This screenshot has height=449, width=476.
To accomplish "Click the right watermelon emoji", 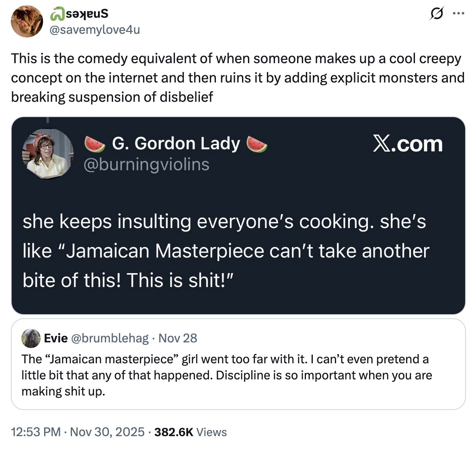I will pos(256,144).
